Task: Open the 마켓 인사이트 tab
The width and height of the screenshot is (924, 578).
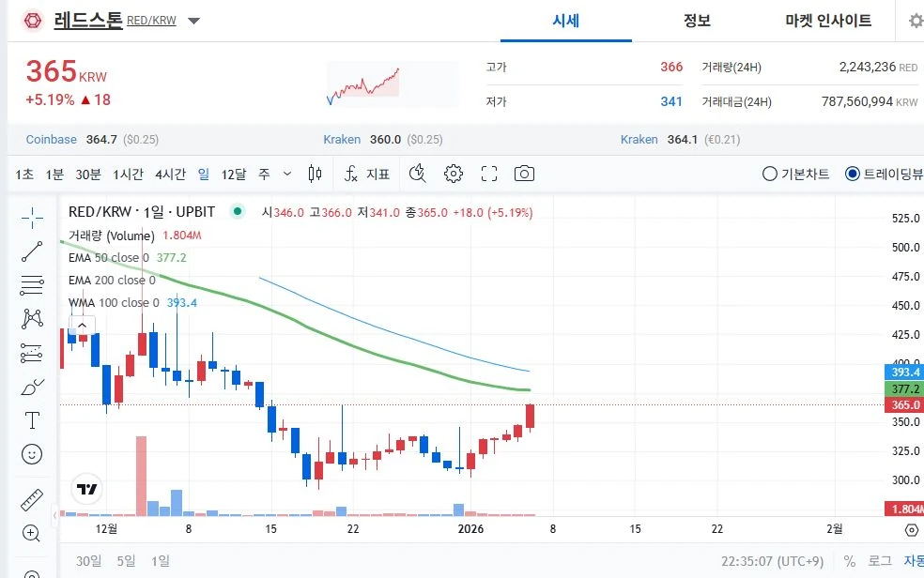Action: click(x=828, y=21)
